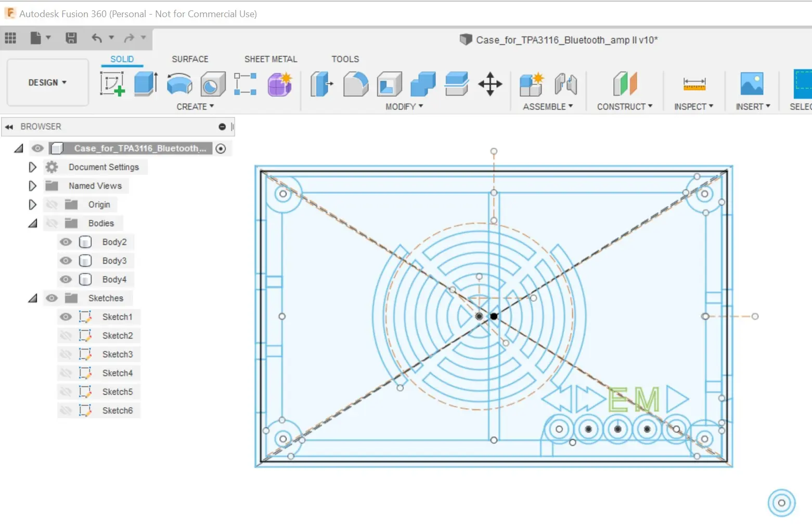Hide the root component via eye icon
This screenshot has width=812, height=531.
pyautogui.click(x=37, y=148)
